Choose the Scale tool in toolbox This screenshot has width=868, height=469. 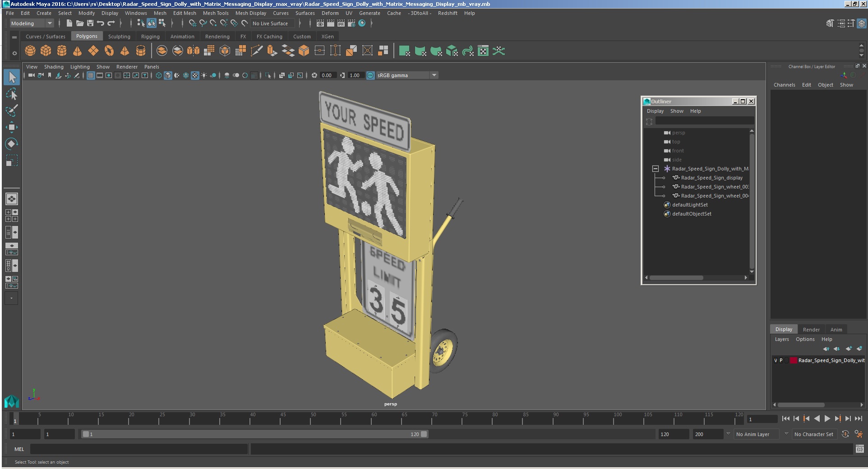coord(12,161)
